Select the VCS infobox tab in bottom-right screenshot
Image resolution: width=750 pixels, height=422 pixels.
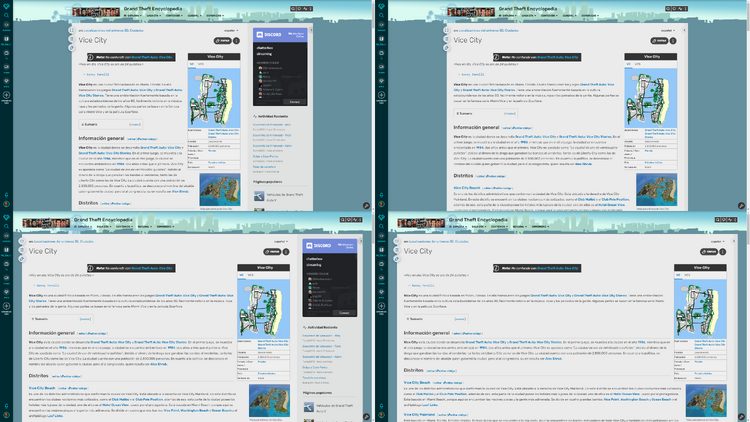click(x=687, y=275)
